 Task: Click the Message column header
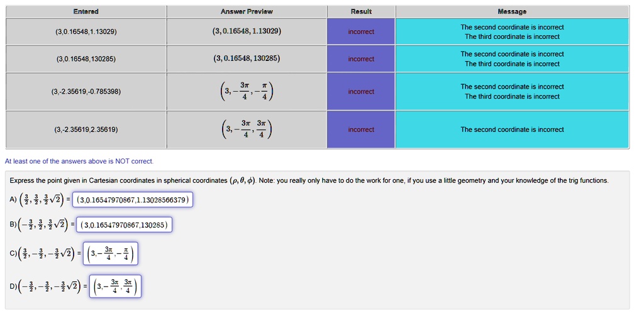point(512,11)
